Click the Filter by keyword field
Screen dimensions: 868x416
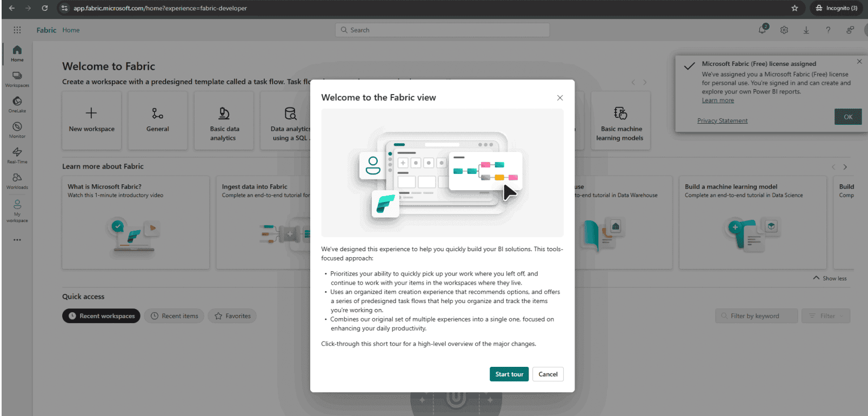tap(757, 316)
